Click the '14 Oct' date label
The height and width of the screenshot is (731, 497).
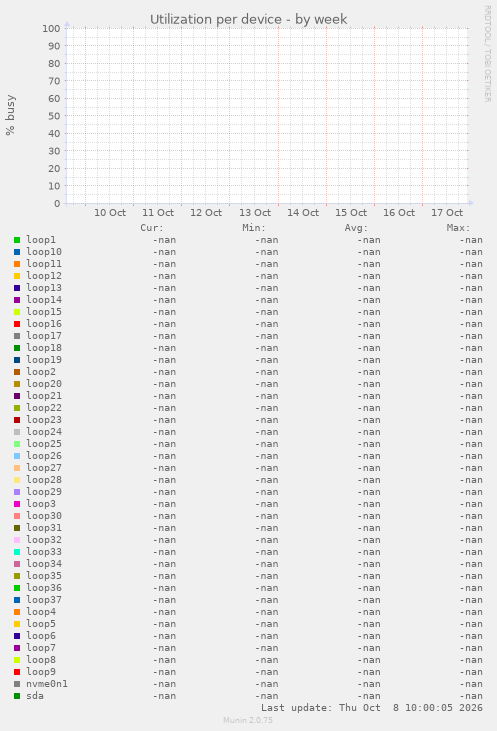[303, 213]
